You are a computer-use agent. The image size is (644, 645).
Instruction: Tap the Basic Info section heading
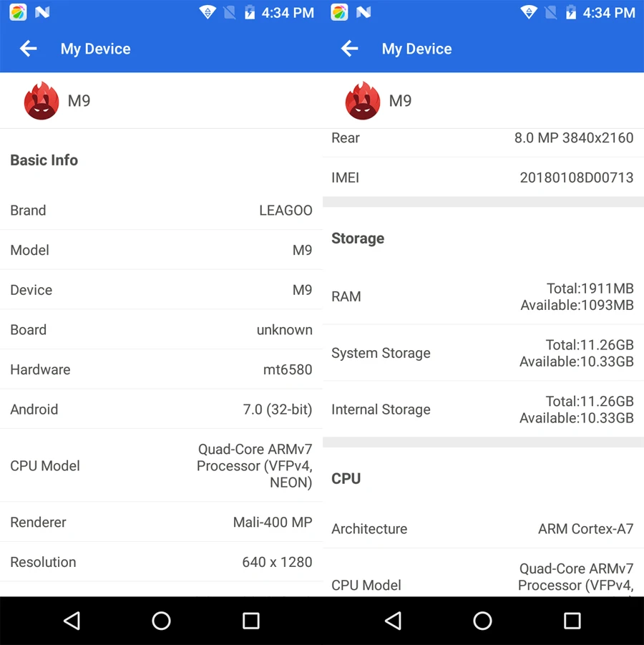tap(44, 160)
